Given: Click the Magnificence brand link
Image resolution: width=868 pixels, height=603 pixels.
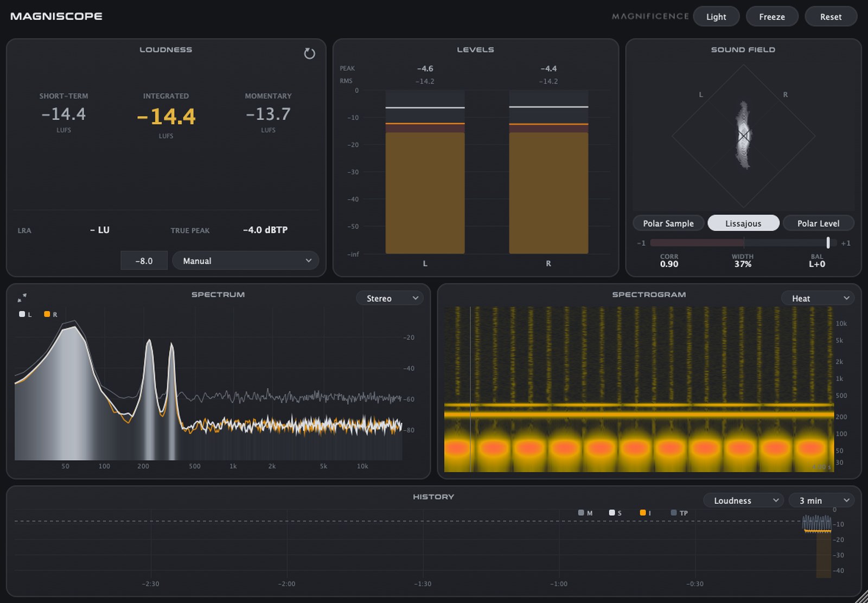Looking at the screenshot, I should click(x=650, y=16).
